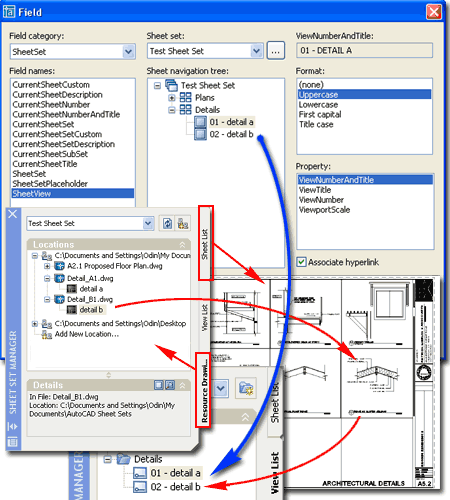The image size is (450, 500).
Task: Click the refresh icon in Sheet Set Manager
Action: pyautogui.click(x=167, y=223)
